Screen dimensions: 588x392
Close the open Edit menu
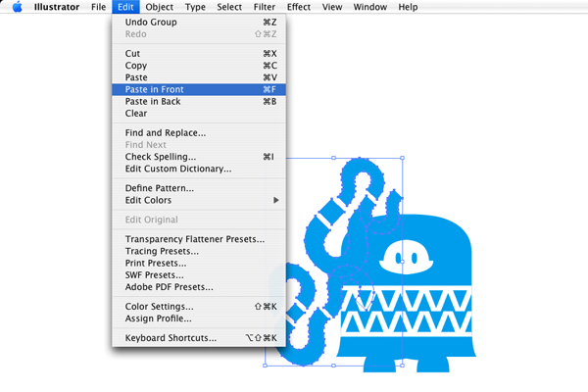pos(125,7)
